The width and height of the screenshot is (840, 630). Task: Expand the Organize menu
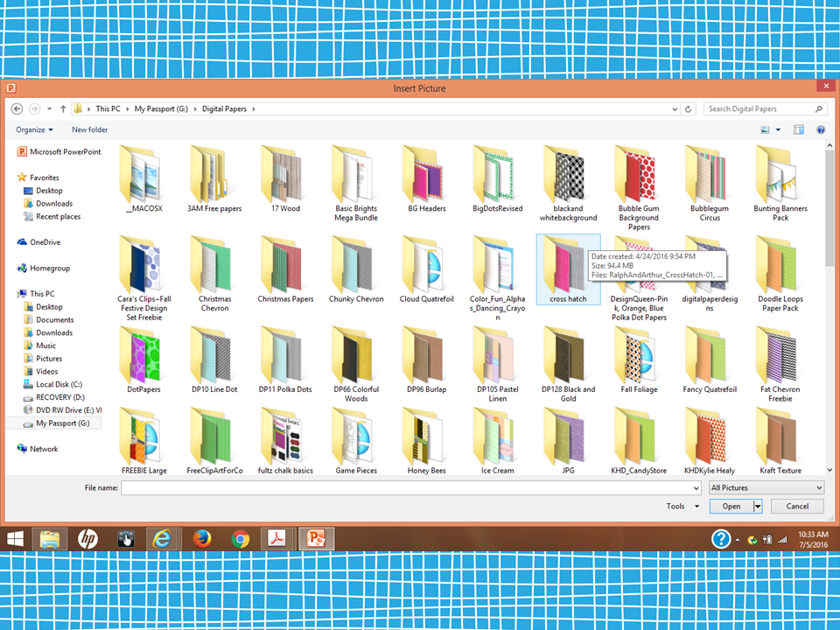click(x=35, y=129)
